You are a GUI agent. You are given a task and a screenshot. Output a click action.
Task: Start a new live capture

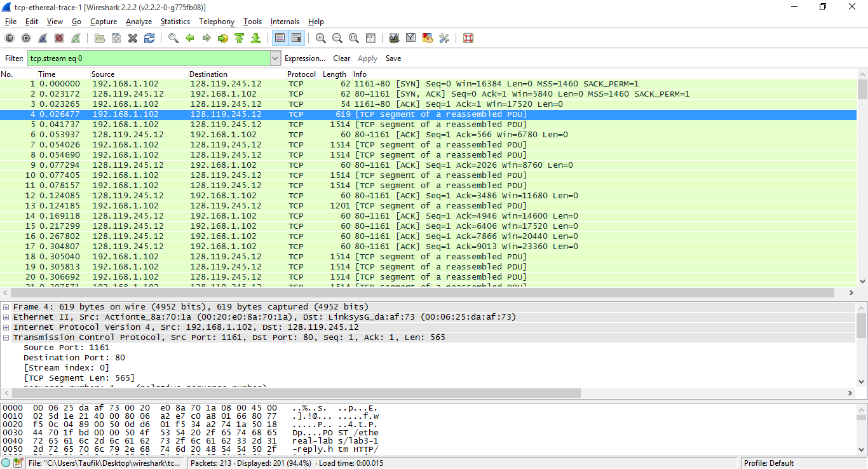click(x=42, y=38)
